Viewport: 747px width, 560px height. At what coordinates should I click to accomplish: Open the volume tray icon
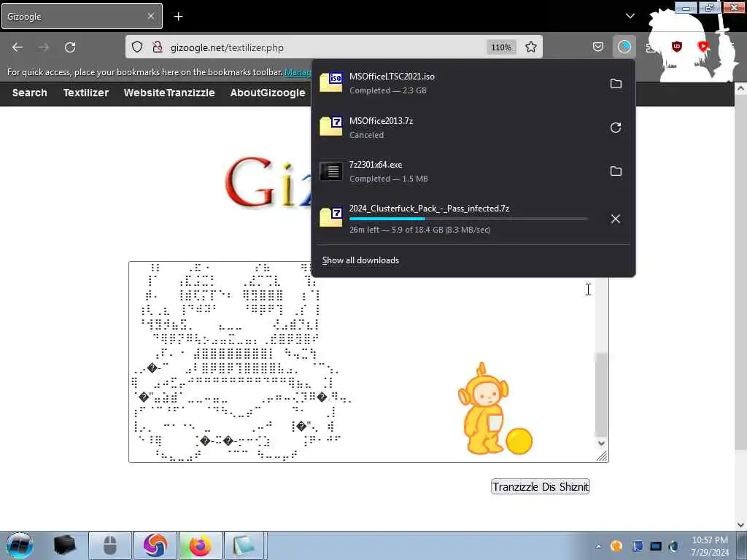[x=674, y=546]
